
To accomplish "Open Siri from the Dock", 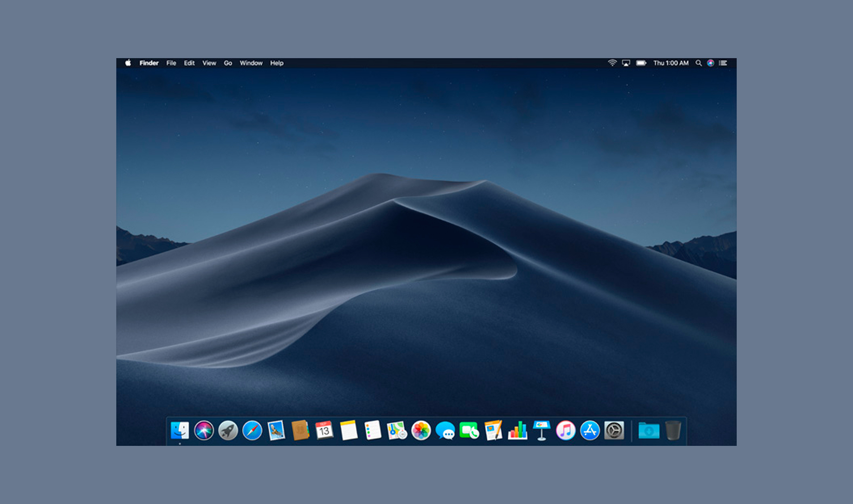I will click(x=204, y=430).
